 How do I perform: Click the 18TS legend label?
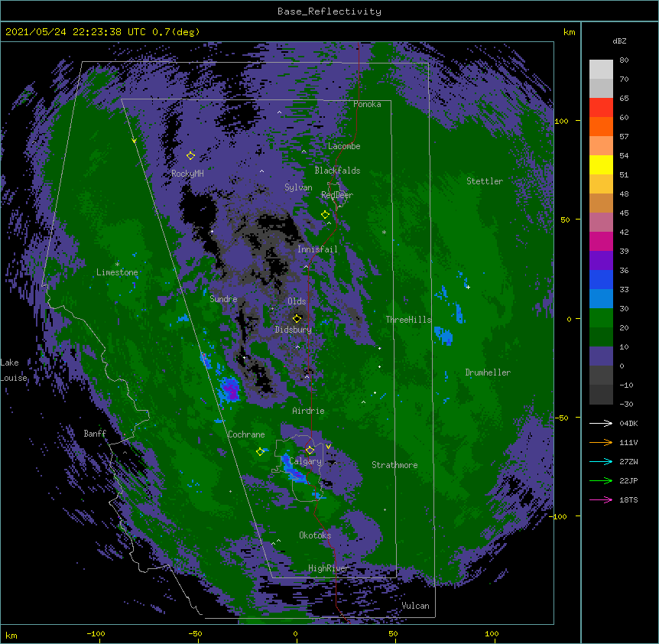point(628,499)
